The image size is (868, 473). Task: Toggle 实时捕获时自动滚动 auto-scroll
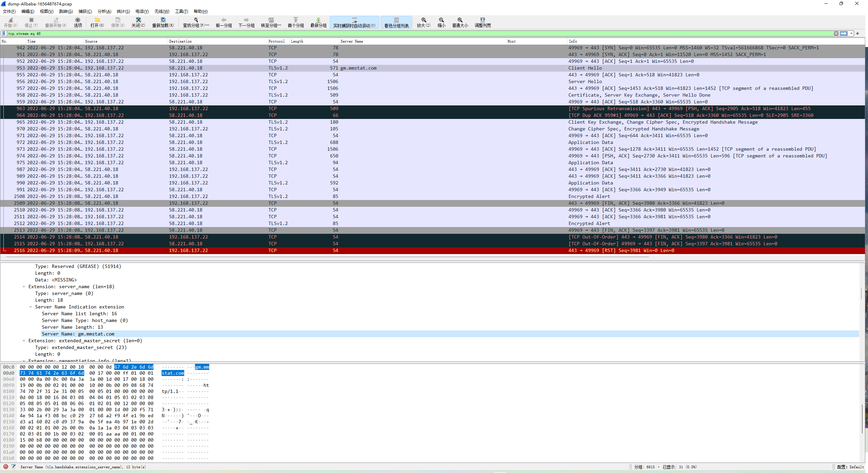tap(354, 20)
